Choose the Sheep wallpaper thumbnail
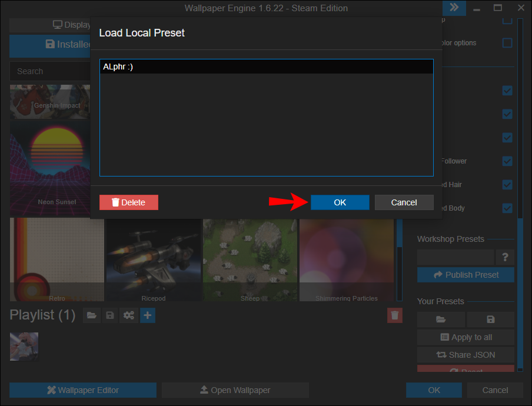 250,259
